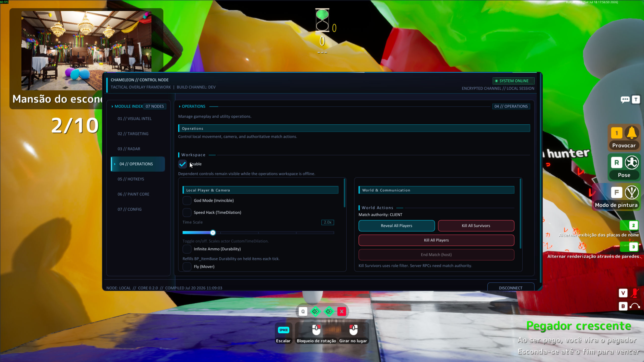644x362 pixels.
Task: Click the Escalar SPACE key icon
Action: tap(283, 330)
